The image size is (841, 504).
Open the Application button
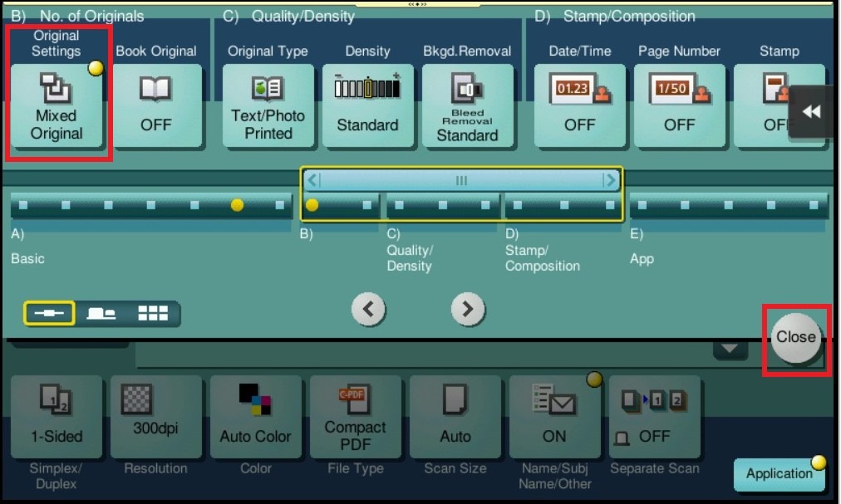coord(779,474)
